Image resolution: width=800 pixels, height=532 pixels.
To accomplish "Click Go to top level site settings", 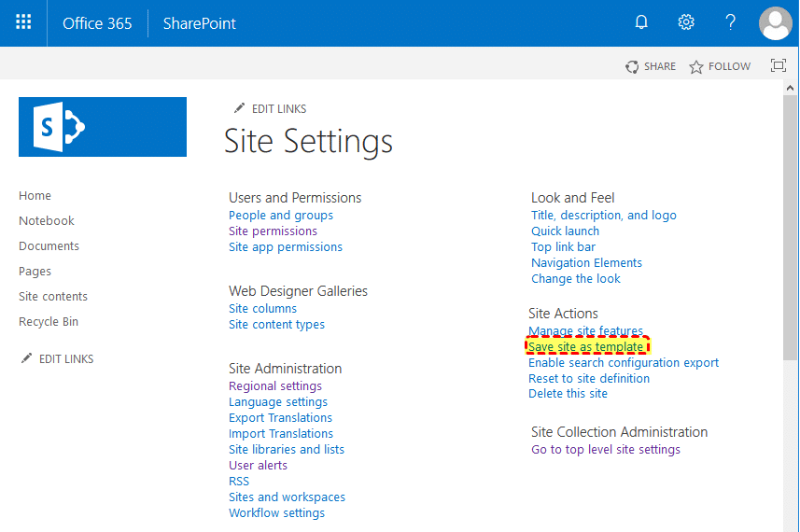I will [606, 450].
